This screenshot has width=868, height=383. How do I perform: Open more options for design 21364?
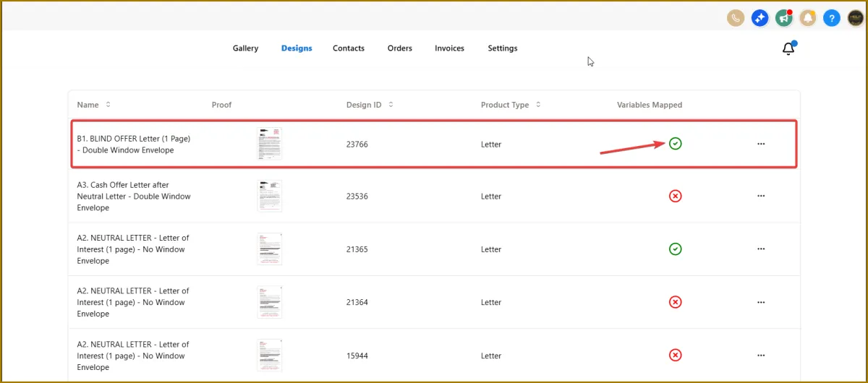pyautogui.click(x=761, y=302)
